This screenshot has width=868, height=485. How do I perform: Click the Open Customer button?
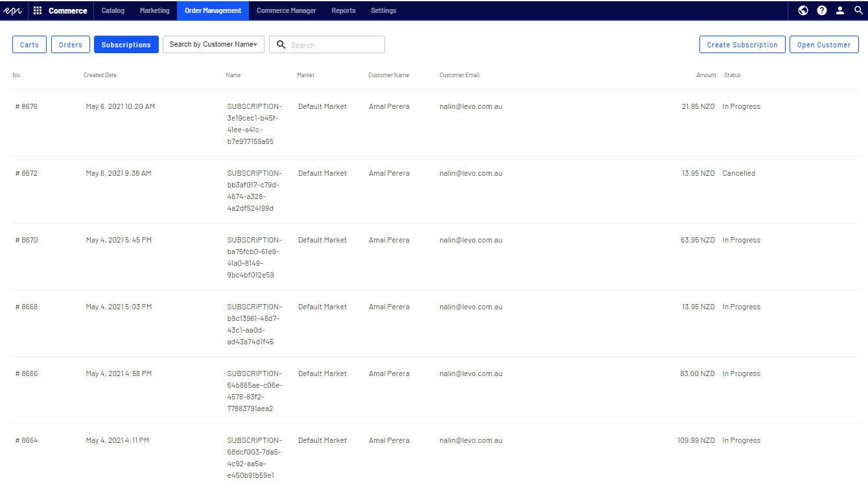[x=823, y=45]
